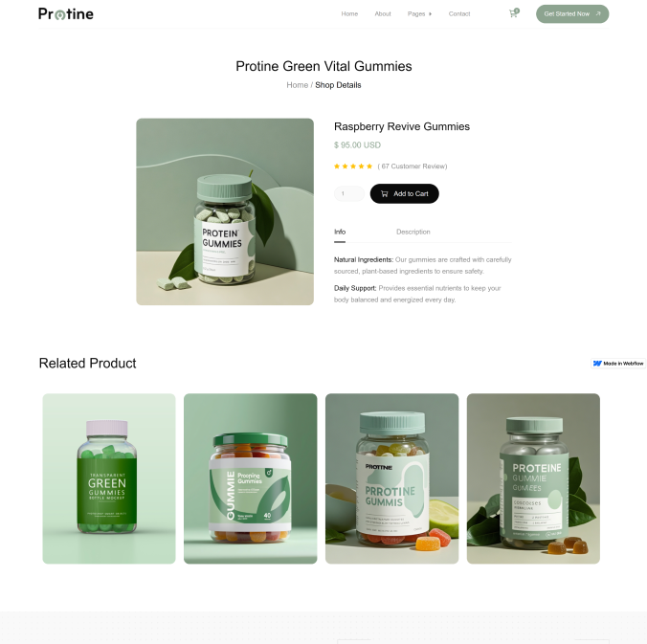Image resolution: width=647 pixels, height=644 pixels.
Task: Click the five-star rating icons
Action: pos(353,167)
